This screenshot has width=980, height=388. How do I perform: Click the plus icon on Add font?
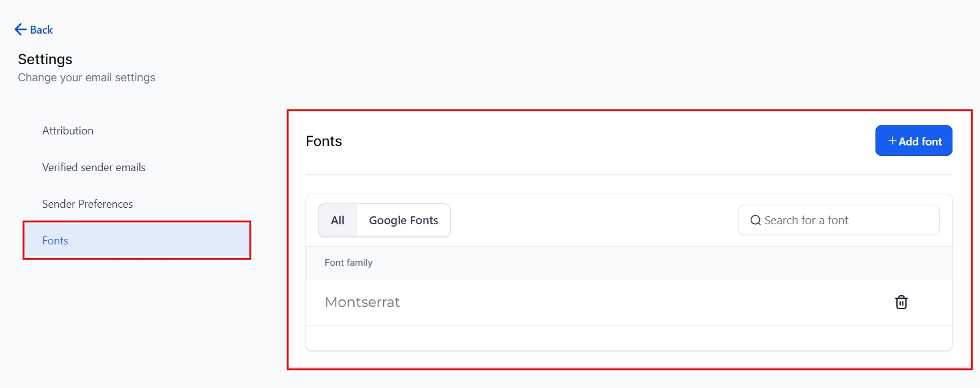[x=892, y=141]
